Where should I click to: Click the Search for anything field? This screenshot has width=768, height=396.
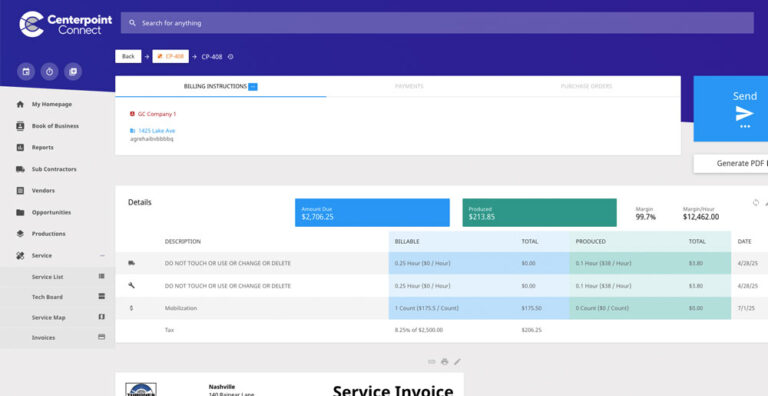pos(437,23)
